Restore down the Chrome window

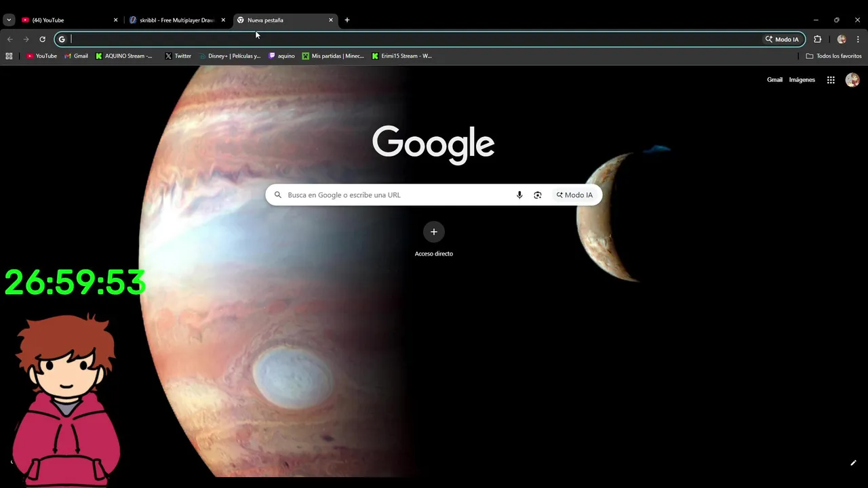point(837,20)
